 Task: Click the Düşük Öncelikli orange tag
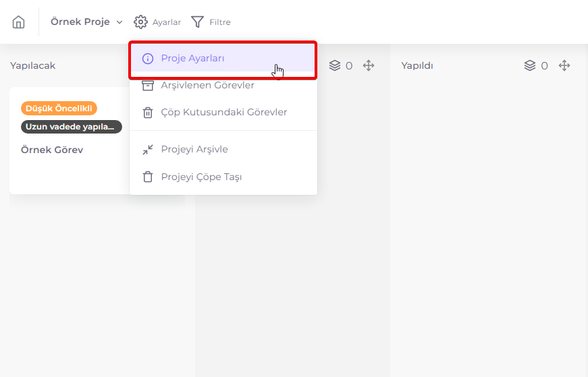pos(59,109)
